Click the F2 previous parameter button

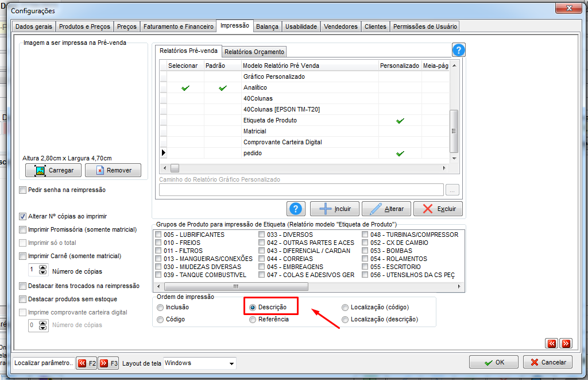coord(87,363)
